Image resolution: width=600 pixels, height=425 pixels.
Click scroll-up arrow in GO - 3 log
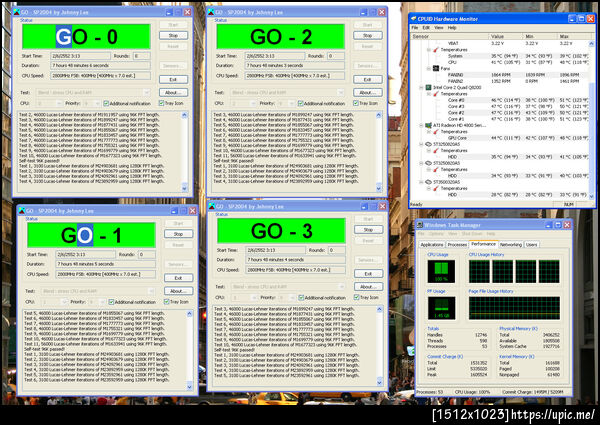380,309
